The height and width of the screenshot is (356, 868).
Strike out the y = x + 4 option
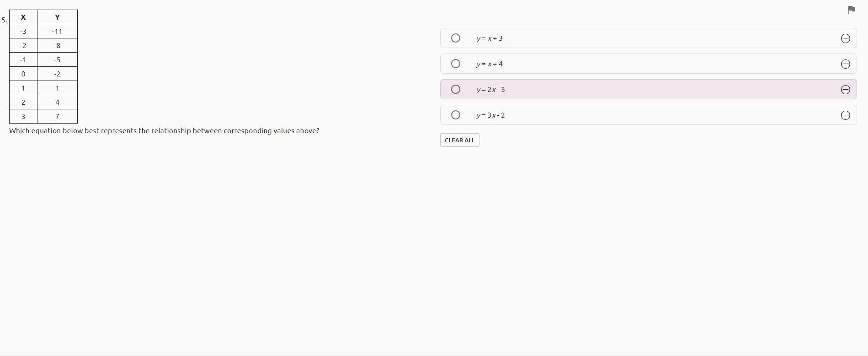pos(845,64)
